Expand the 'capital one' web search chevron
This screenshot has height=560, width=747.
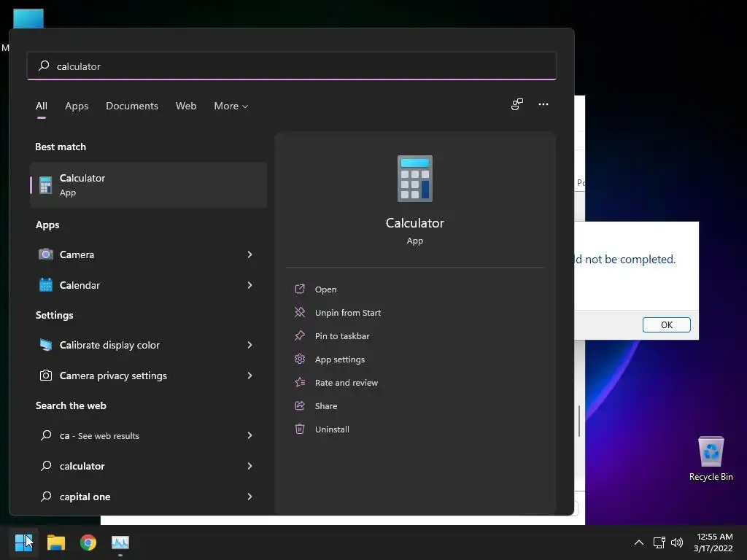[x=249, y=496]
